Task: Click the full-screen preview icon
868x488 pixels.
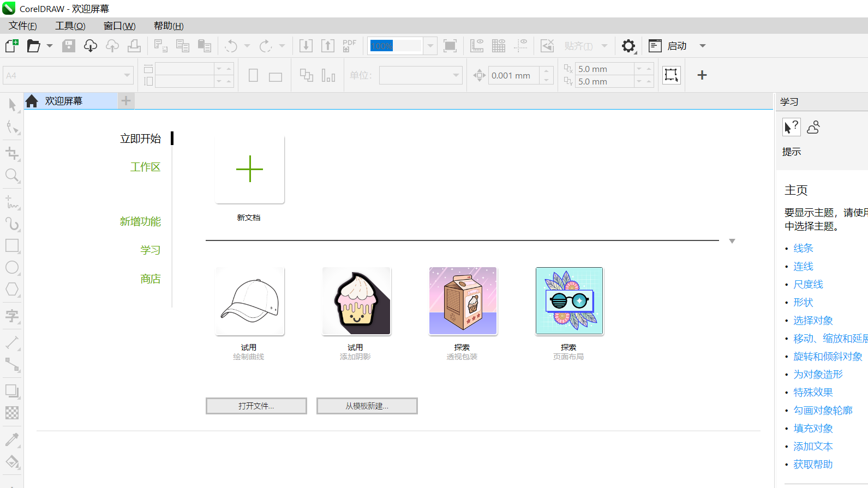Action: pos(450,46)
